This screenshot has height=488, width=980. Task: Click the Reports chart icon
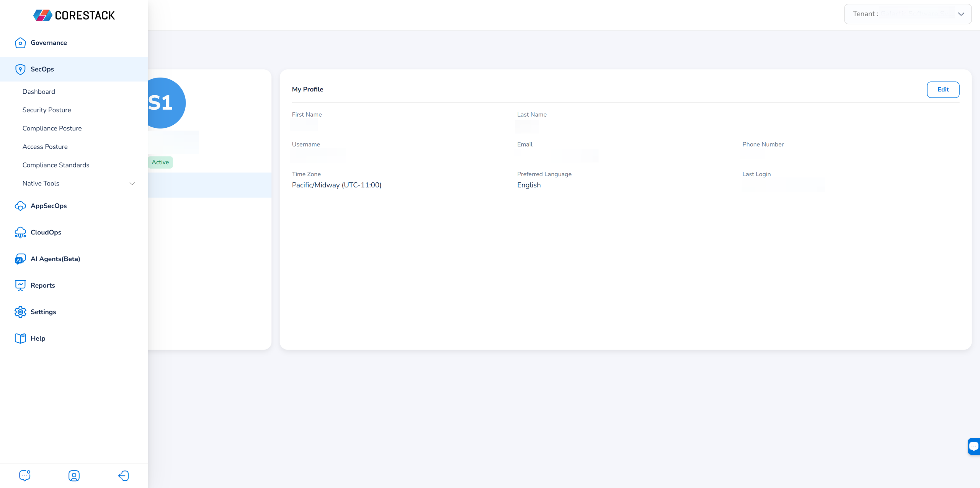20,285
